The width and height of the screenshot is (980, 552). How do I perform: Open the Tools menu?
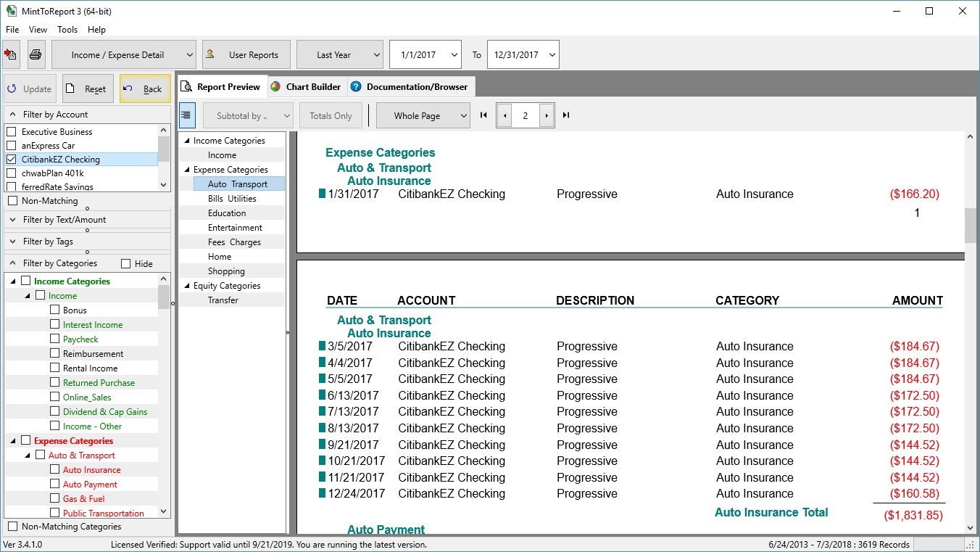coord(67,30)
